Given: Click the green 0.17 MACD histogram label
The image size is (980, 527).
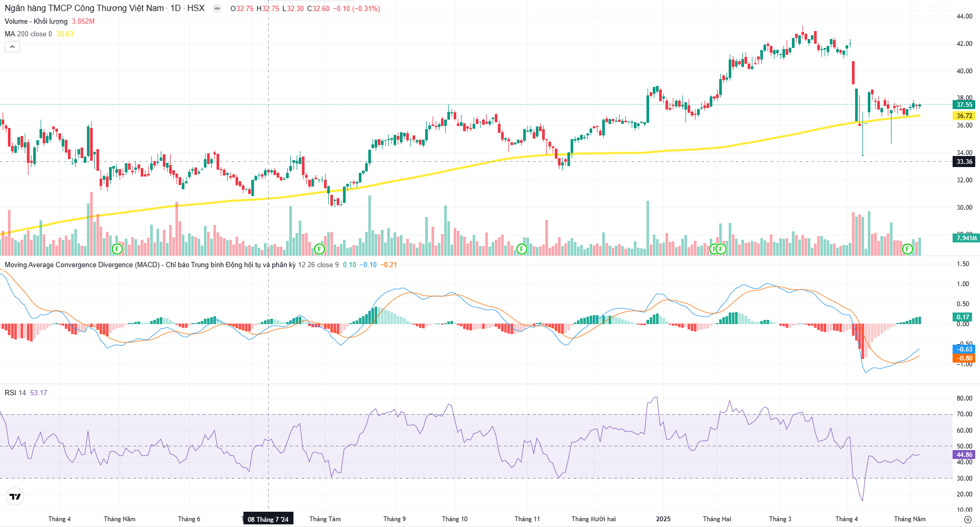Looking at the screenshot, I should (x=963, y=317).
